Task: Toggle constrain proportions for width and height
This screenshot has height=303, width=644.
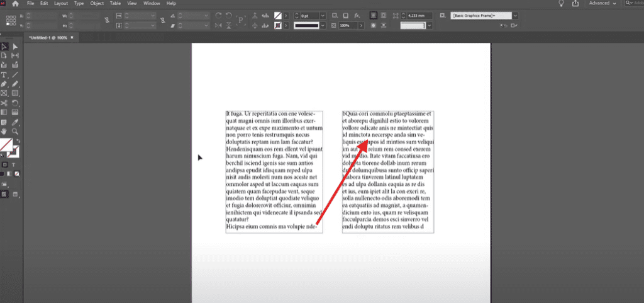Action: tap(107, 20)
